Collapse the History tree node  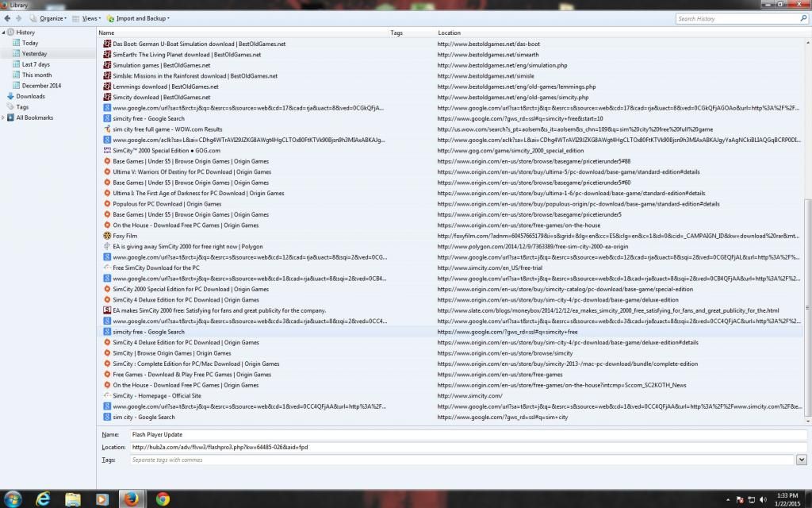(3, 32)
